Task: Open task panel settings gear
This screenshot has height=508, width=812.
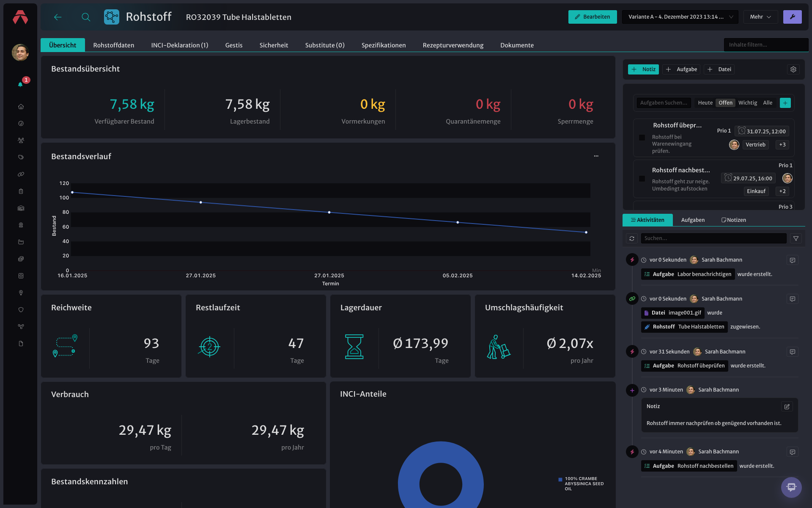Action: [793, 69]
